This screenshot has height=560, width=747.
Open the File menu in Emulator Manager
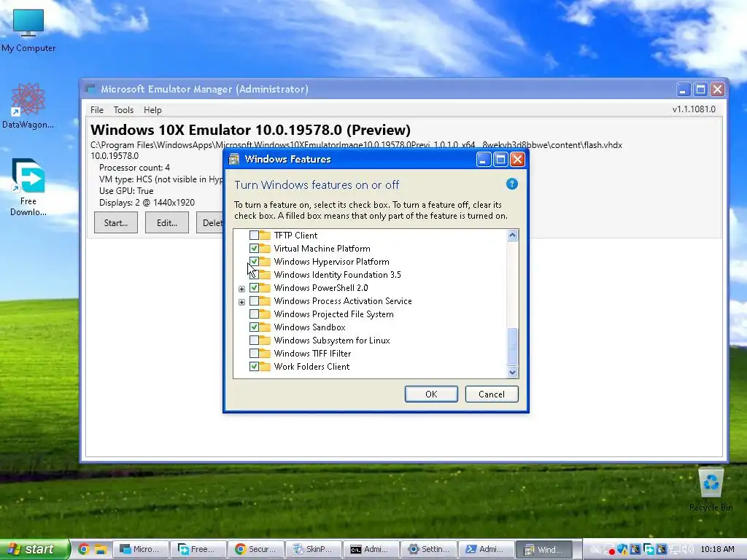(97, 110)
